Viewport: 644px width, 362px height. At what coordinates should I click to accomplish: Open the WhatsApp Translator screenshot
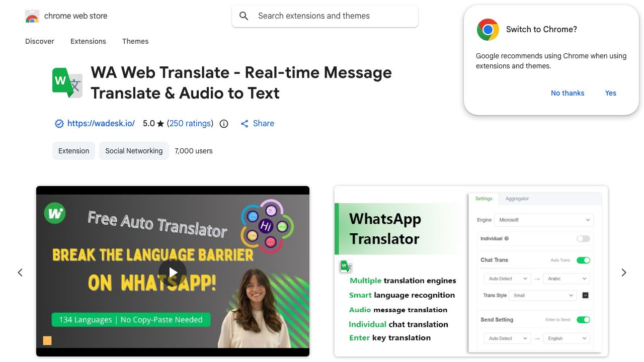point(471,271)
